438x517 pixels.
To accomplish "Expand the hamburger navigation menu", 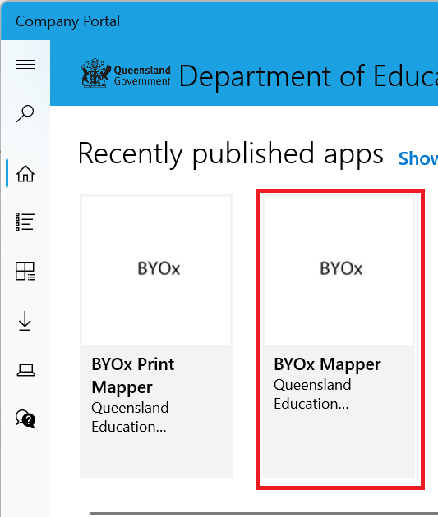I will click(25, 64).
